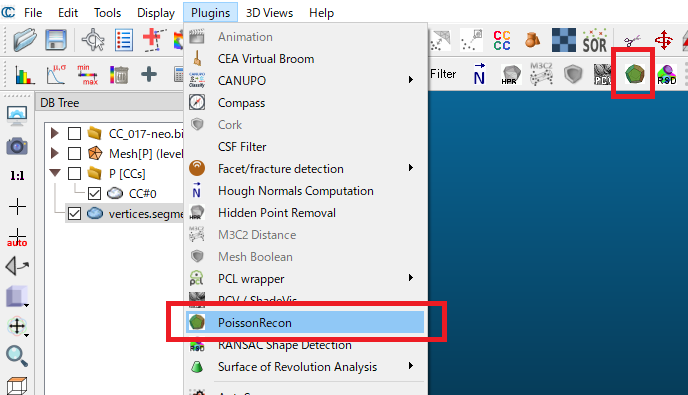Select the magnifier zoom tool in sidebar
Viewport: 688px width, 395px height.
pos(17,356)
